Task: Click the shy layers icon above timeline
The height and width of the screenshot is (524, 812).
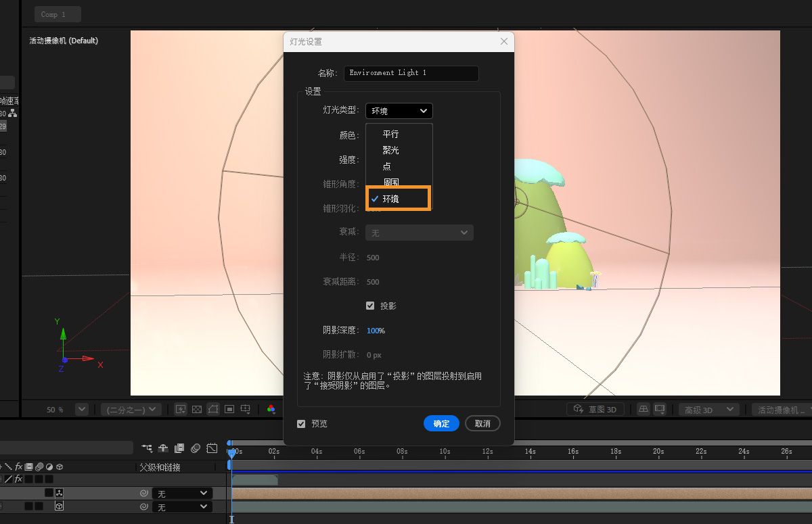Action: [163, 448]
